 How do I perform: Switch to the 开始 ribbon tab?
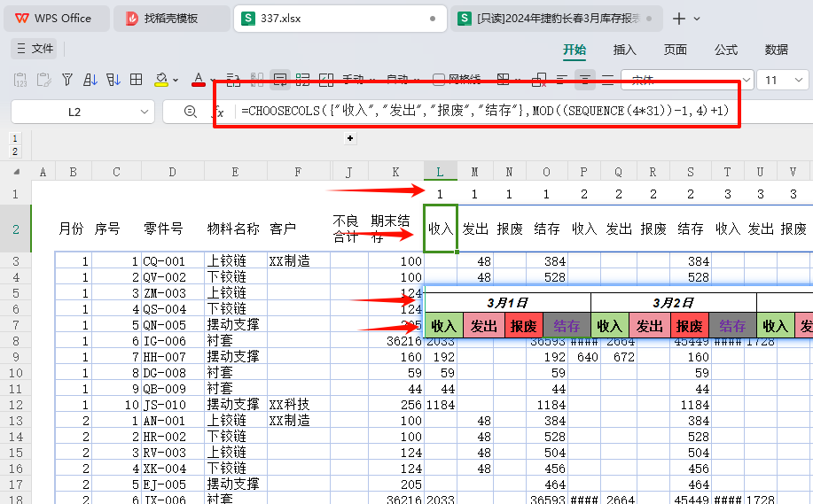(575, 50)
